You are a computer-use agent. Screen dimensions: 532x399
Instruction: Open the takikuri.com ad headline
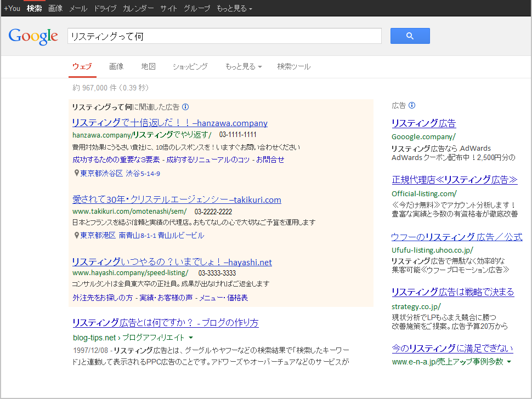pyautogui.click(x=177, y=200)
